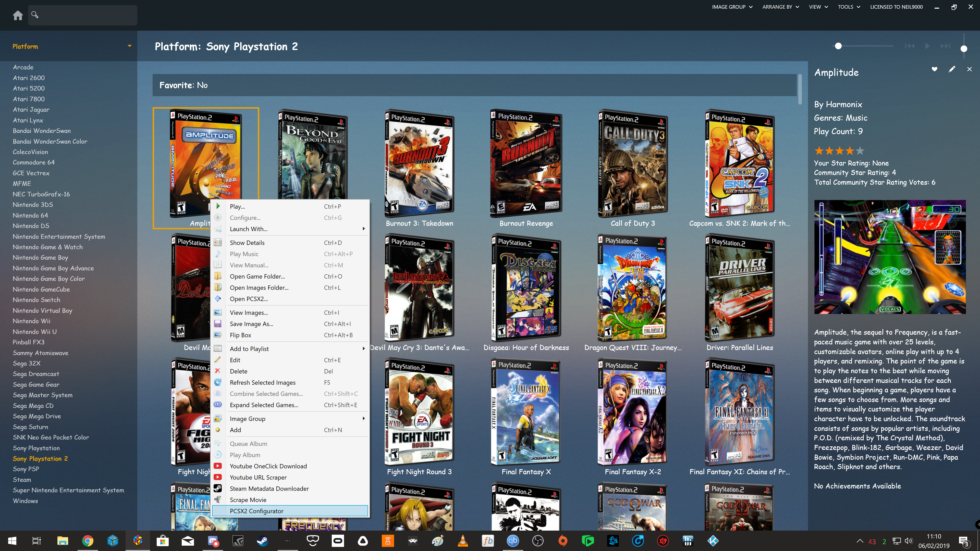Select Delete in the context menu
This screenshot has width=980, height=551.
pos(290,371)
